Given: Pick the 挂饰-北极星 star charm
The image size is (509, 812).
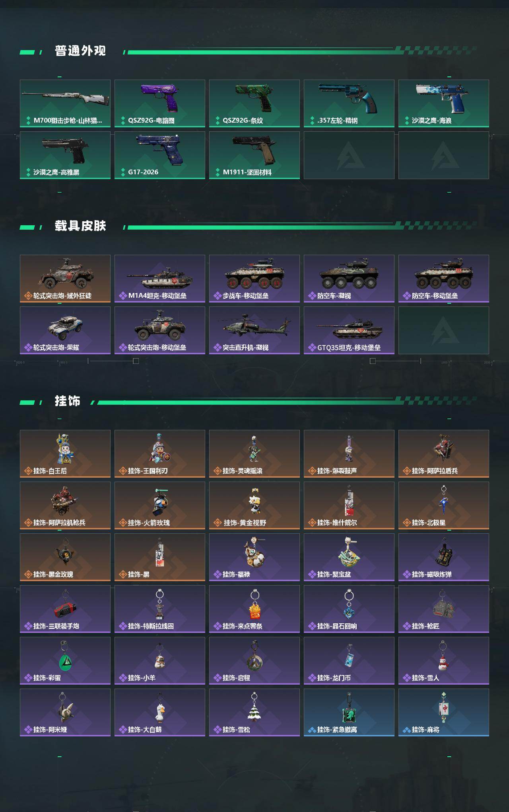Looking at the screenshot, I should tap(444, 506).
